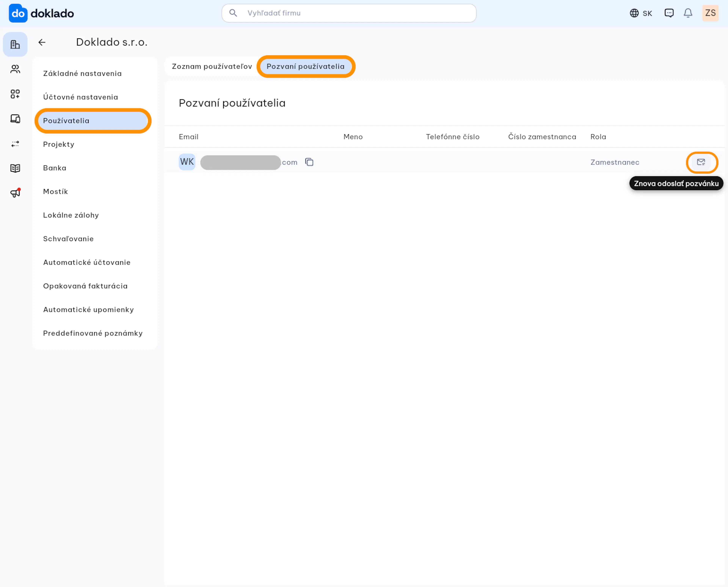Select Používatelia in settings menu

click(x=93, y=121)
